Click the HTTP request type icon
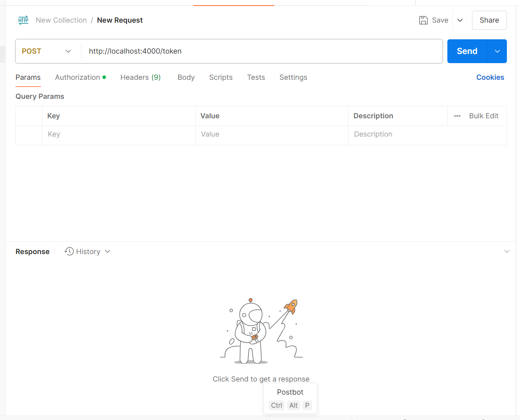This screenshot has width=520, height=420. (23, 20)
